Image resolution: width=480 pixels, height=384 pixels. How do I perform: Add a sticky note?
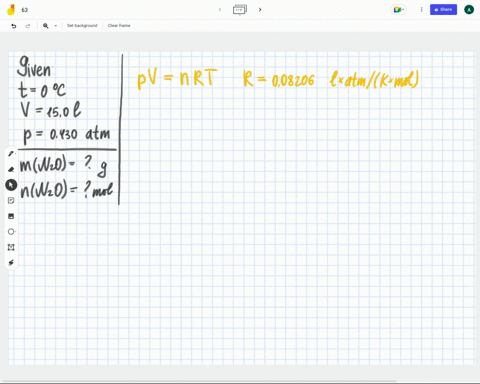pyautogui.click(x=11, y=200)
